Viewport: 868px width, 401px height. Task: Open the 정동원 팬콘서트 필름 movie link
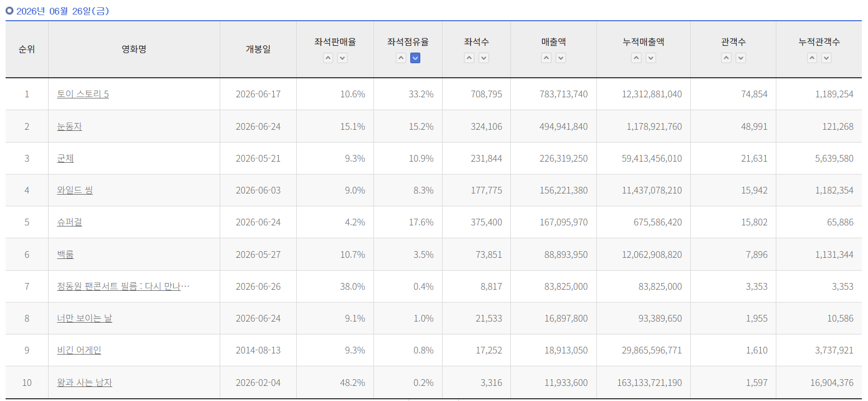click(x=123, y=286)
